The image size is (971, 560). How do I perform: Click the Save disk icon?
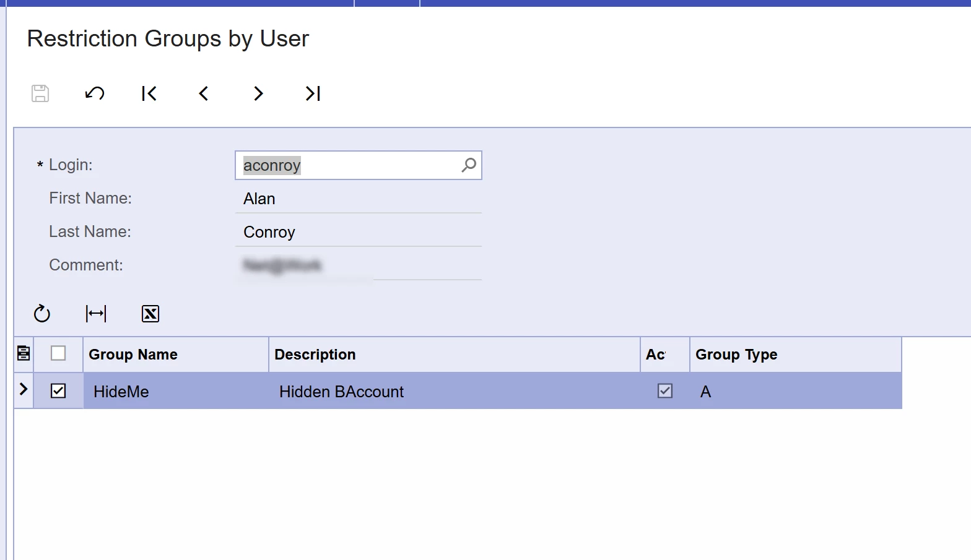click(40, 93)
